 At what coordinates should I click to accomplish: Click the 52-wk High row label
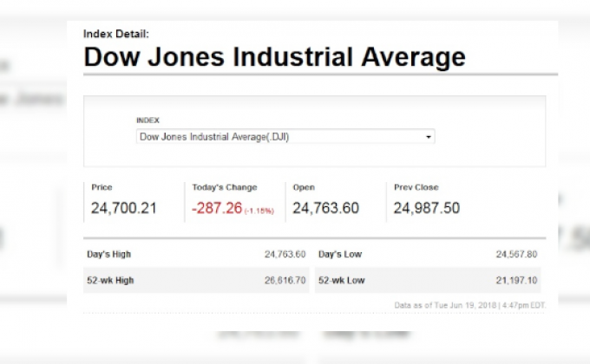(x=111, y=281)
